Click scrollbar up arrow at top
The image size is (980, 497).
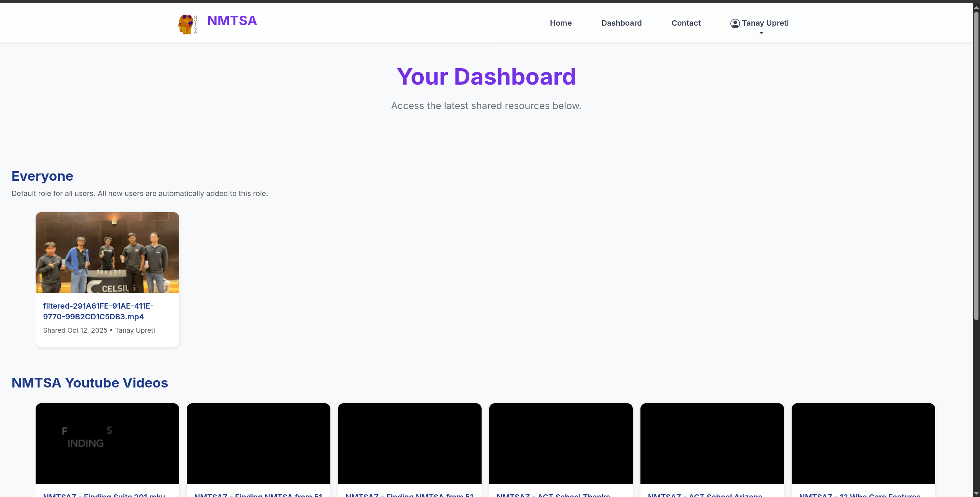pos(976,7)
